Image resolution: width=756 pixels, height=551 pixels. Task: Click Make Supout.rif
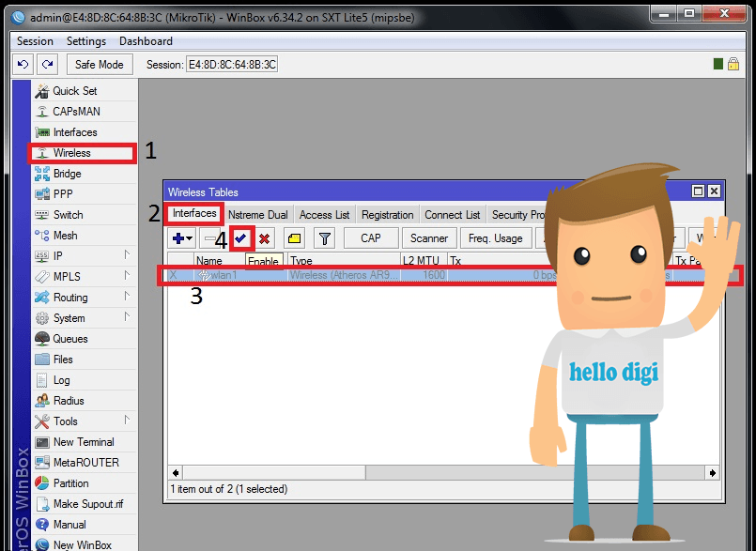[x=85, y=504]
